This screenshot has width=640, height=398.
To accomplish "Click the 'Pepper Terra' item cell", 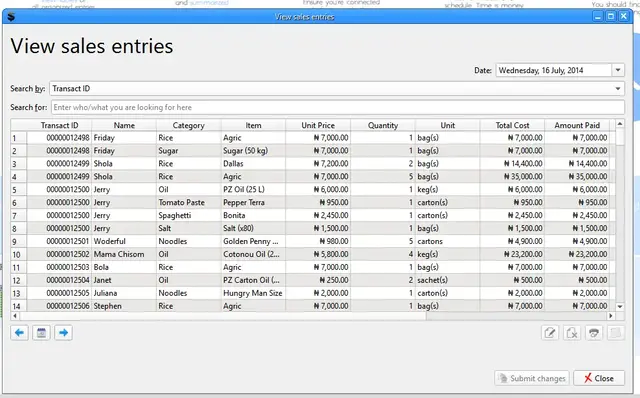I will pyautogui.click(x=253, y=202).
